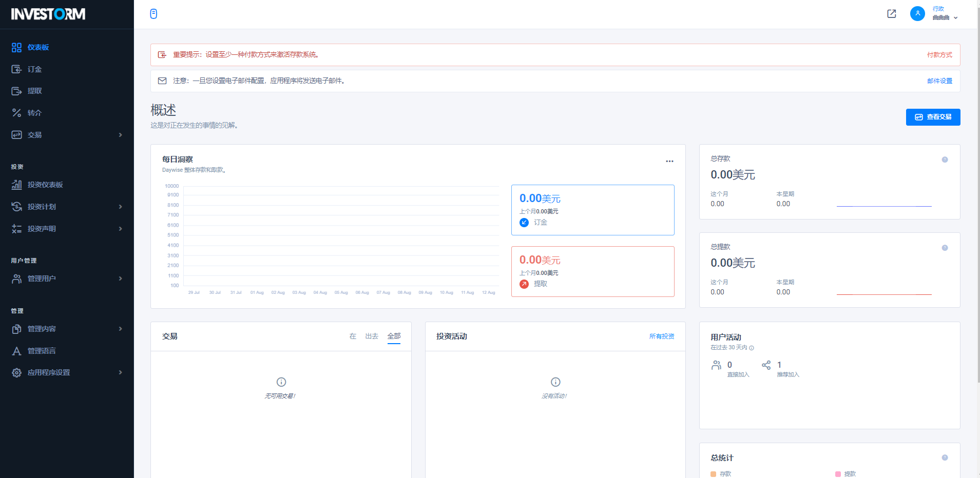Open 投资仪表板 investment dashboard
Viewport: 980px width, 478px height.
tap(45, 185)
